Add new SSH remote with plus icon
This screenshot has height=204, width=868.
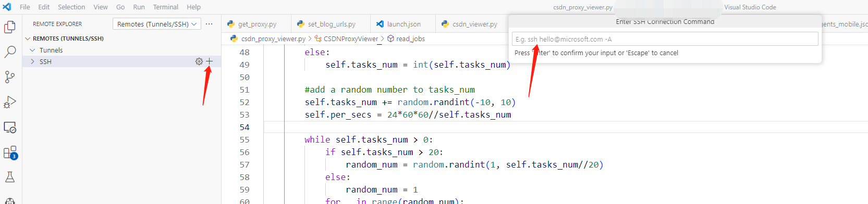(209, 61)
